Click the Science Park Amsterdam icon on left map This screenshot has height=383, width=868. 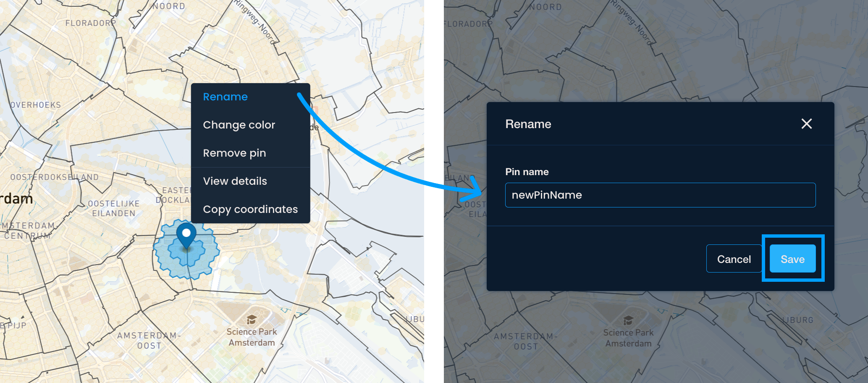[252, 320]
